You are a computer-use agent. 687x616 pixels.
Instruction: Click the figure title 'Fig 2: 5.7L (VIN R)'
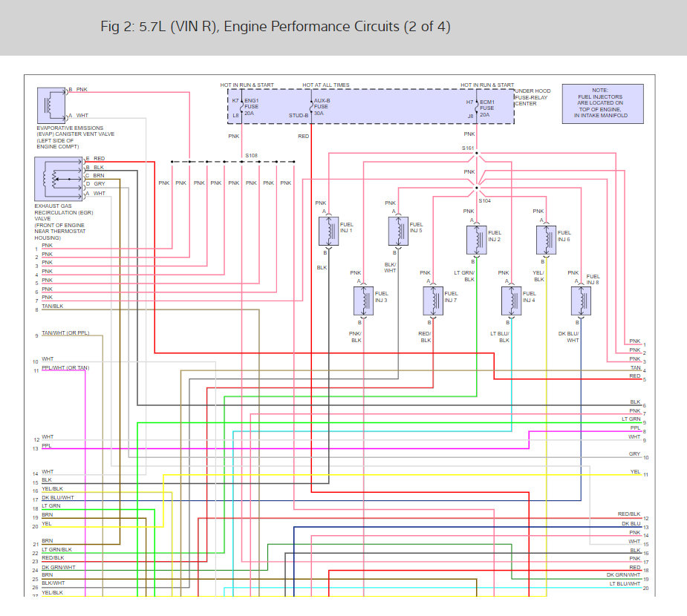(x=160, y=26)
